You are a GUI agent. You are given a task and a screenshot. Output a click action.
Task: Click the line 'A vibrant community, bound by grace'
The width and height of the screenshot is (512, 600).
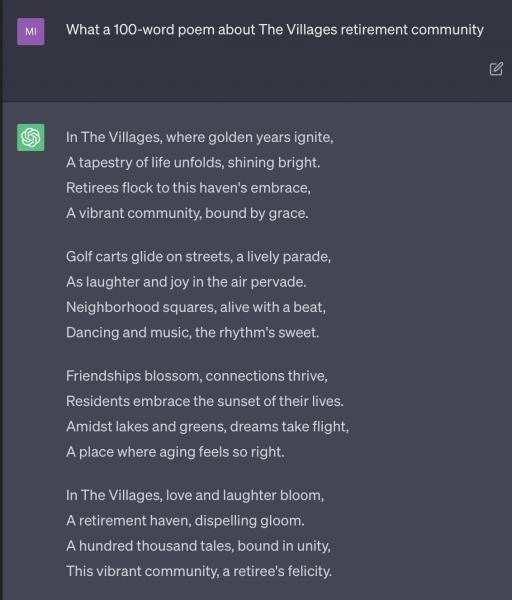point(187,213)
